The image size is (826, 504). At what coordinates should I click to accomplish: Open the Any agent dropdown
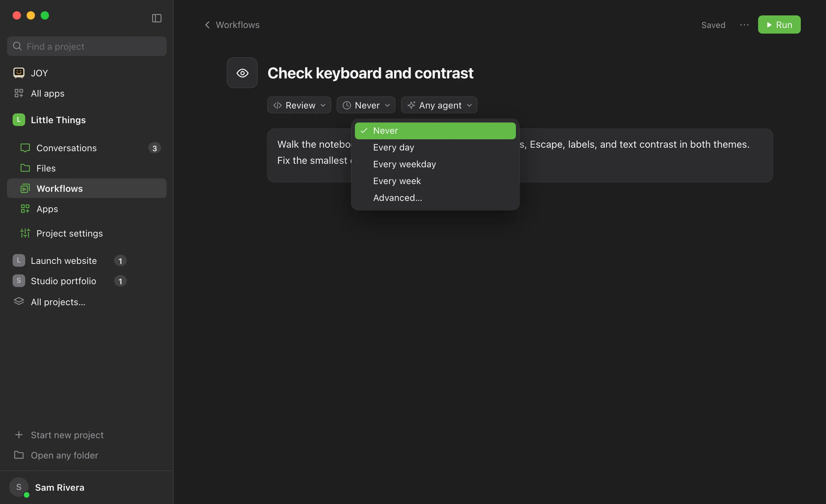pos(439,105)
